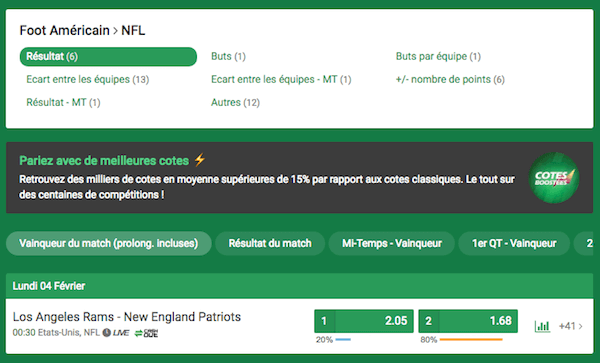Bet on outcome 1 at odds 2.05
Image resolution: width=600 pixels, height=363 pixels.
tap(364, 321)
